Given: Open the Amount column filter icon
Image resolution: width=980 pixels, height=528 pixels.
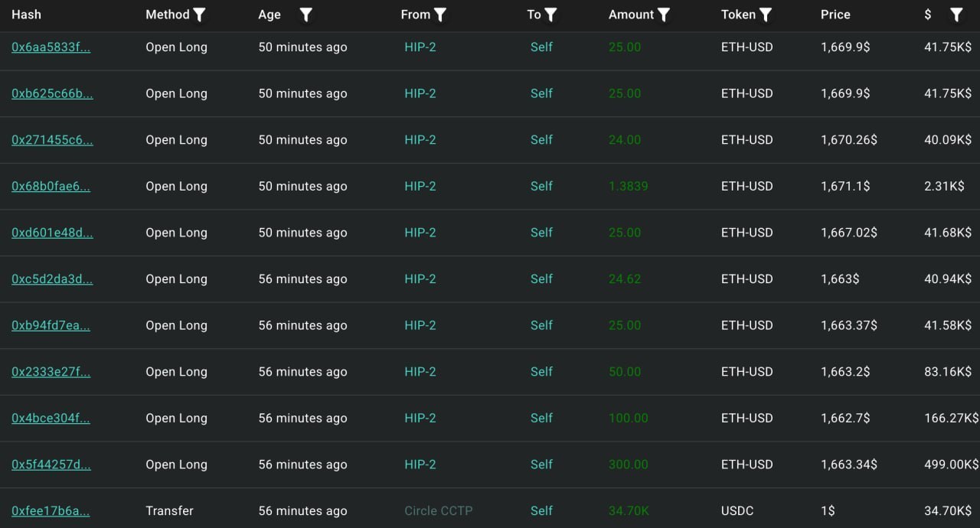Looking at the screenshot, I should 664,15.
